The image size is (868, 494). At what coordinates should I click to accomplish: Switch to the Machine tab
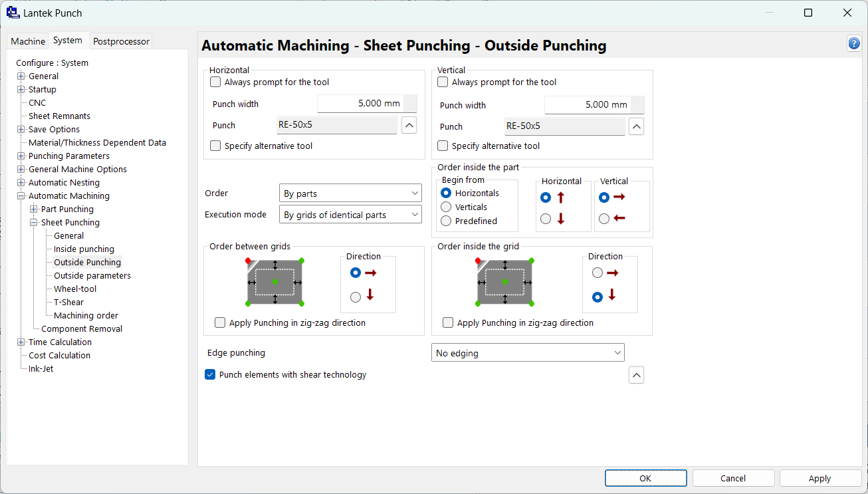(x=28, y=41)
